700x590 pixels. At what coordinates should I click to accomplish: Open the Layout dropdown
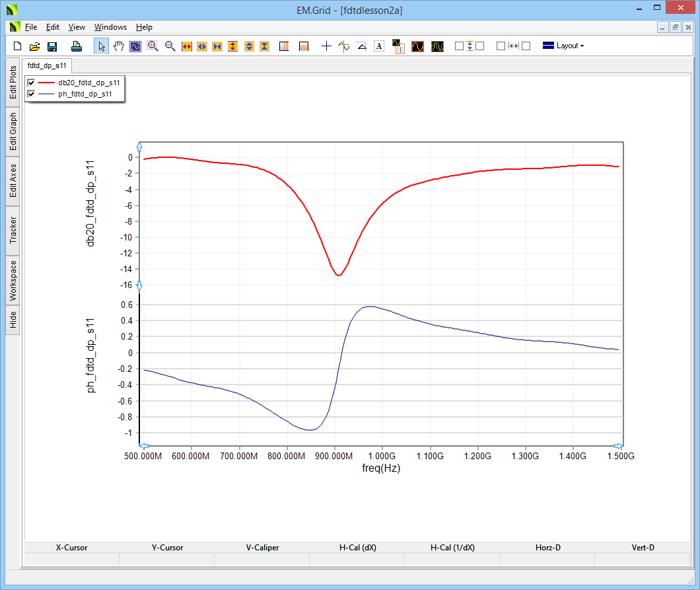pyautogui.click(x=563, y=46)
